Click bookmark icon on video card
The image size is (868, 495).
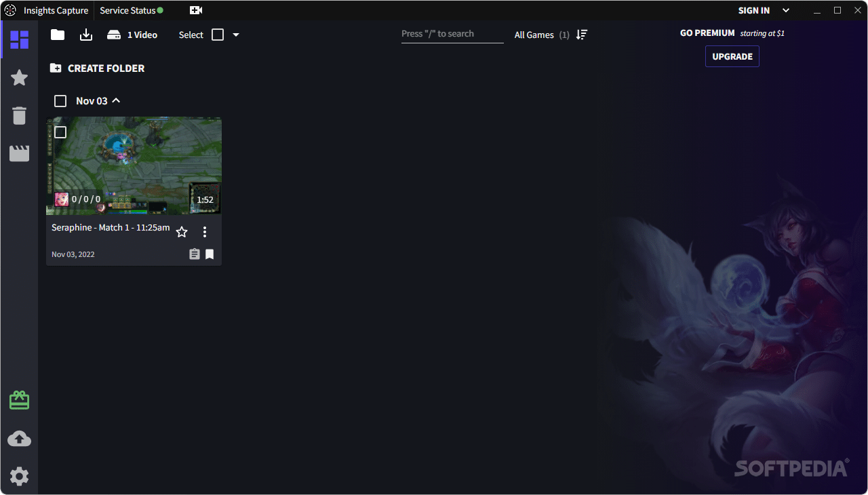(x=210, y=254)
